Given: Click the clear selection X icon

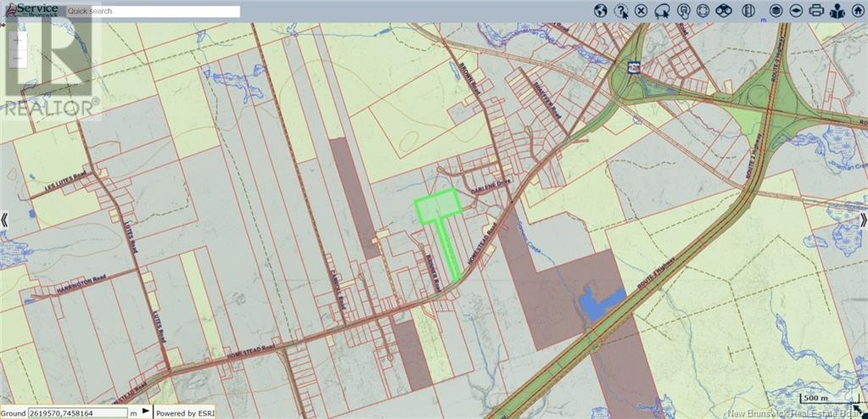Looking at the screenshot, I should coord(642,11).
